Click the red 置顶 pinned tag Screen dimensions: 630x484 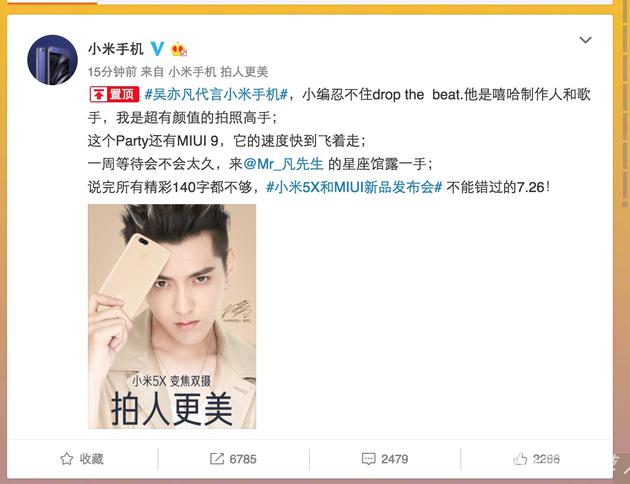click(114, 94)
